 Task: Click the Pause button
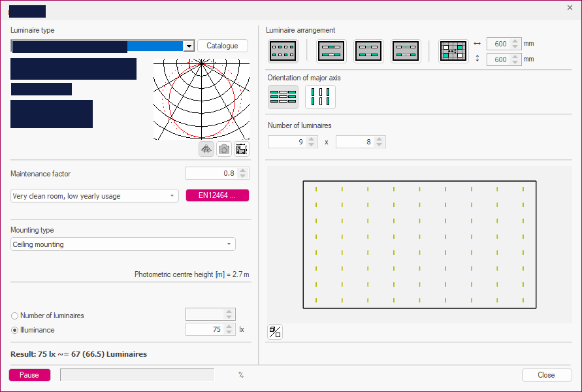point(29,375)
